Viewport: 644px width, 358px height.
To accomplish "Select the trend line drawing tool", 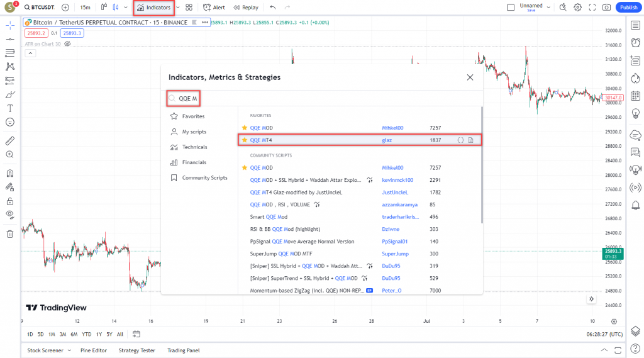I will [10, 40].
